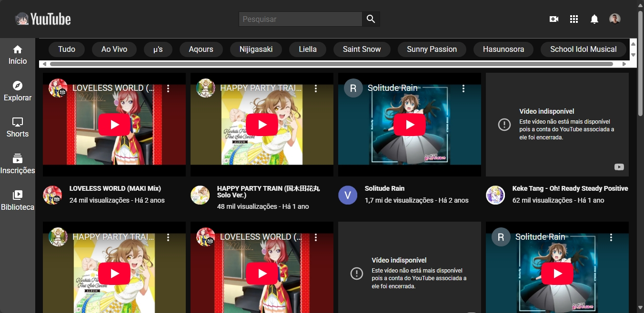The height and width of the screenshot is (313, 644).
Task: Open the user profile avatar
Action: [614, 19]
